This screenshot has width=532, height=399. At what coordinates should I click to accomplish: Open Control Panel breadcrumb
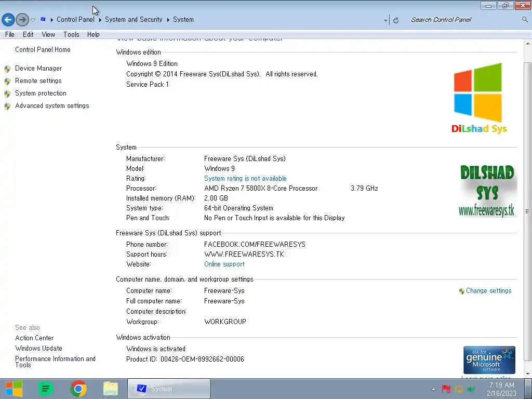75,19
